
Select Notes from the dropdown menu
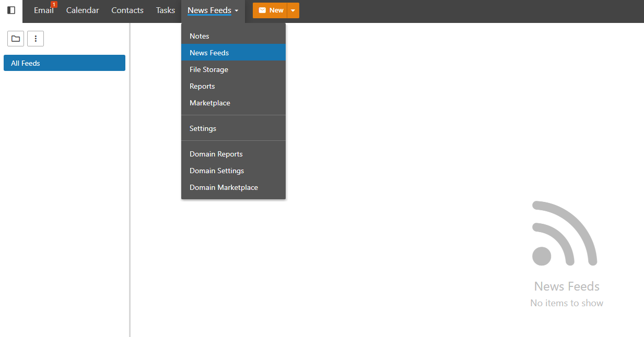click(x=200, y=36)
